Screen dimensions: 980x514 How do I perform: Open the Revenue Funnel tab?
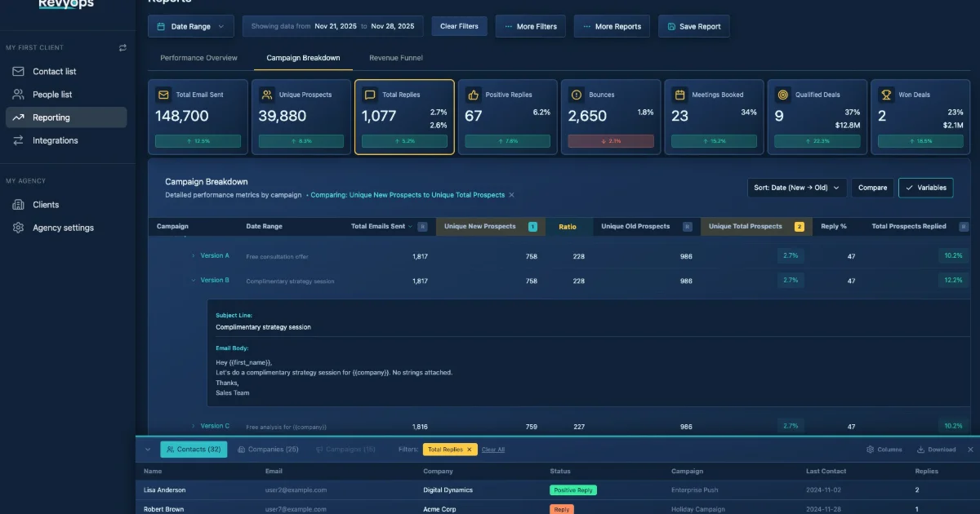pyautogui.click(x=396, y=58)
